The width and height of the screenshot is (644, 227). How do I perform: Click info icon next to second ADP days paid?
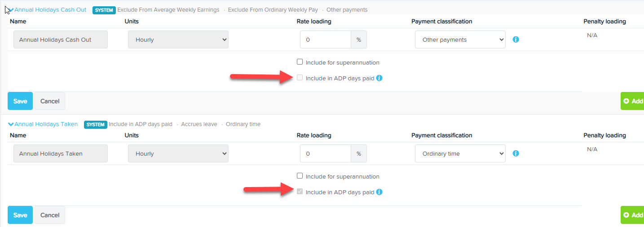click(x=379, y=192)
